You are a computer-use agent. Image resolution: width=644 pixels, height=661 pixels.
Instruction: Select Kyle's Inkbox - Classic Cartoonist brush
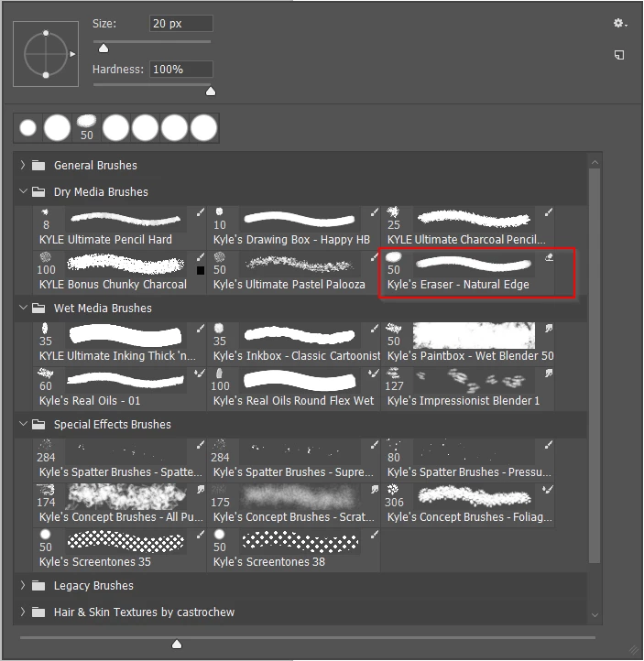tap(294, 343)
